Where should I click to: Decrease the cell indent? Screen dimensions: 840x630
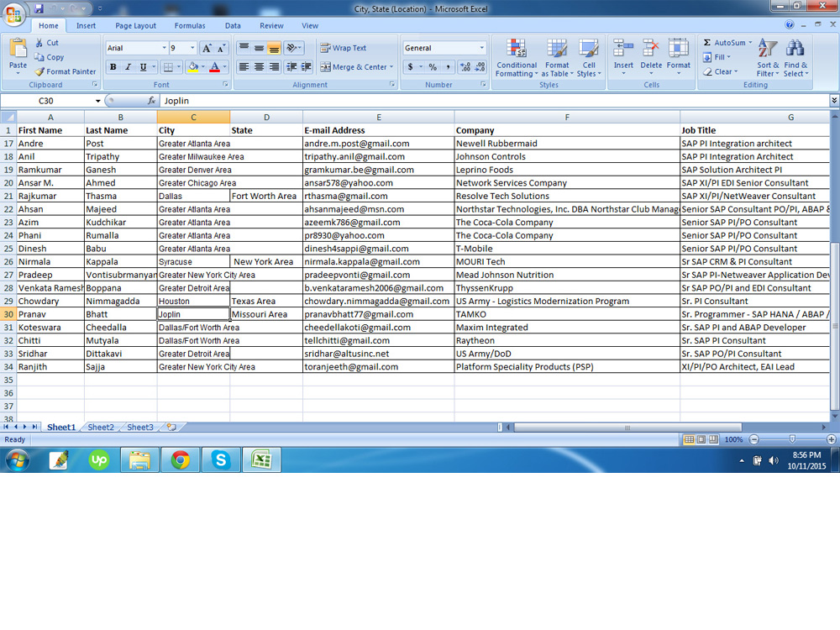tap(291, 67)
